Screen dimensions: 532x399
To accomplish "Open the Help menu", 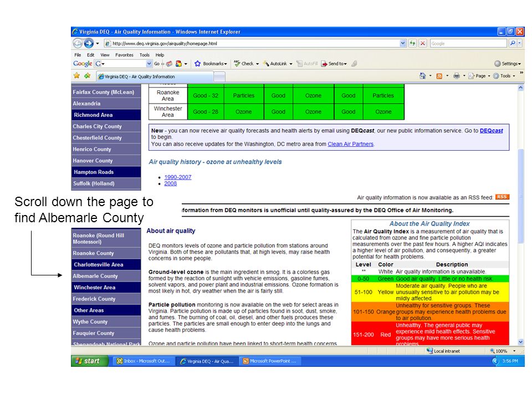I will point(160,55).
